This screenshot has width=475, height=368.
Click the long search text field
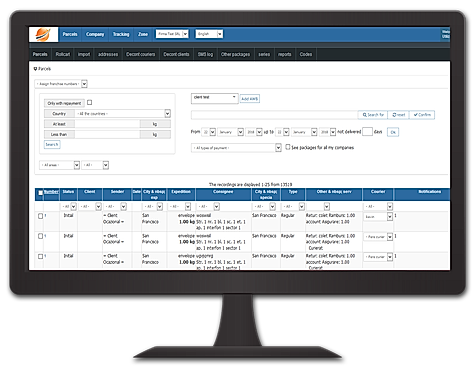pos(274,115)
